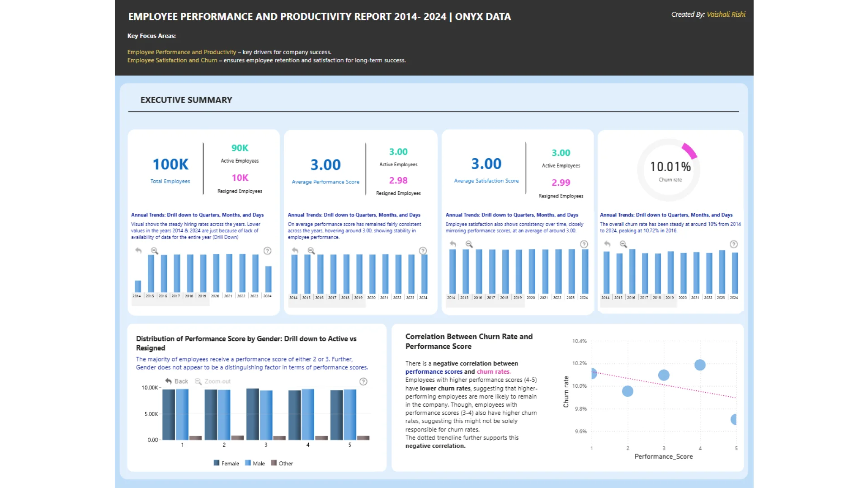Select 2016 bar in Churn rate trend chart
Image resolution: width=868 pixels, height=488 pixels.
click(x=632, y=271)
